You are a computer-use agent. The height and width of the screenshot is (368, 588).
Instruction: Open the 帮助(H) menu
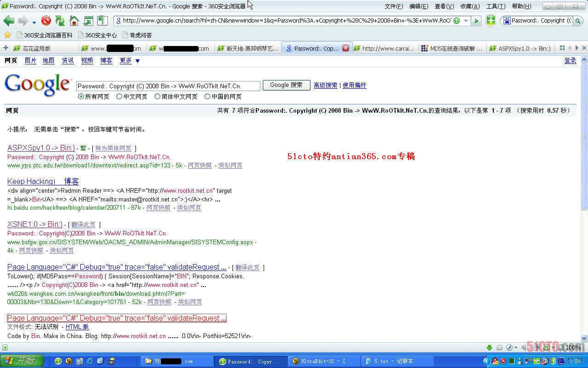point(521,6)
